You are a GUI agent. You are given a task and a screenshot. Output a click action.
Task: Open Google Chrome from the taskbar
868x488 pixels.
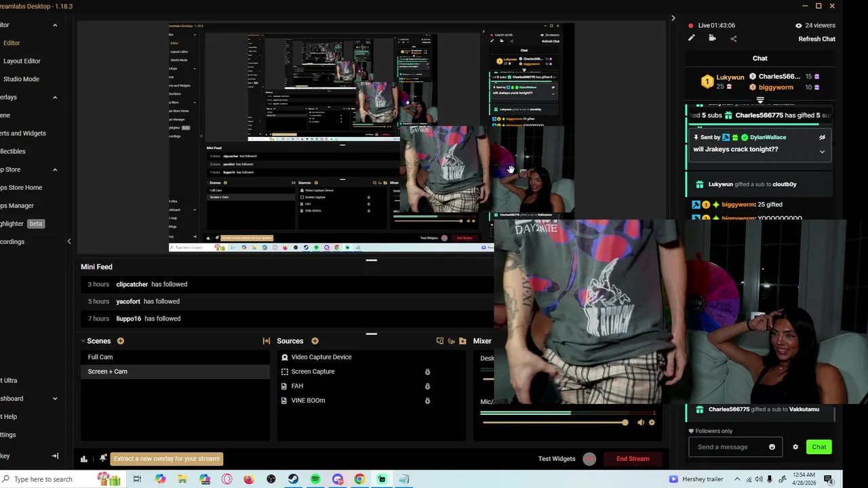tap(359, 479)
